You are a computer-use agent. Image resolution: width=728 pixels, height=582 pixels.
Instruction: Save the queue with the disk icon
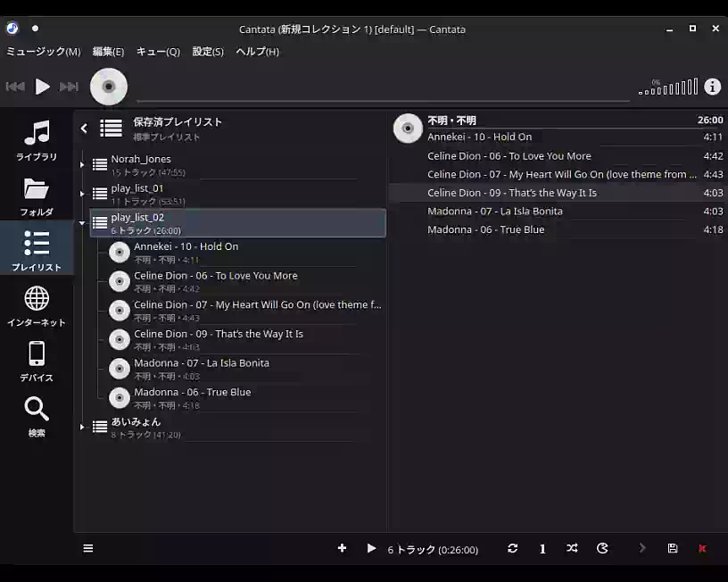tap(673, 549)
